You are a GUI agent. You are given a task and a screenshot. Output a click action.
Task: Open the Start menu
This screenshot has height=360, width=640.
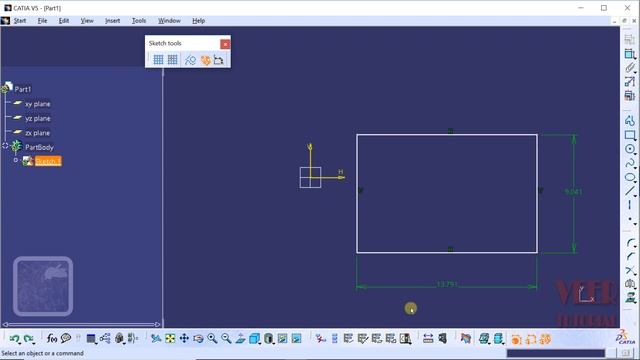click(20, 21)
